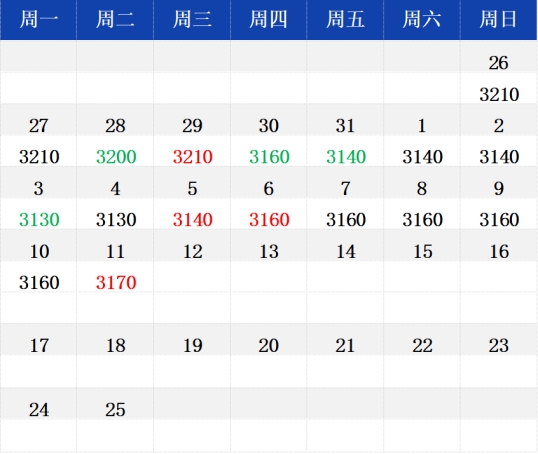Select the 周五 column header
Screen dimensions: 538x454
tap(345, 20)
